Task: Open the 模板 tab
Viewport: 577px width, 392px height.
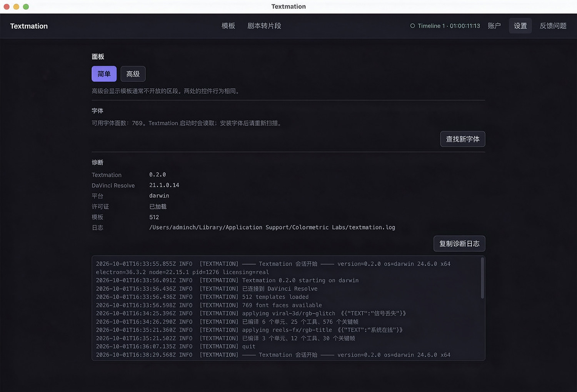Action: pos(228,26)
